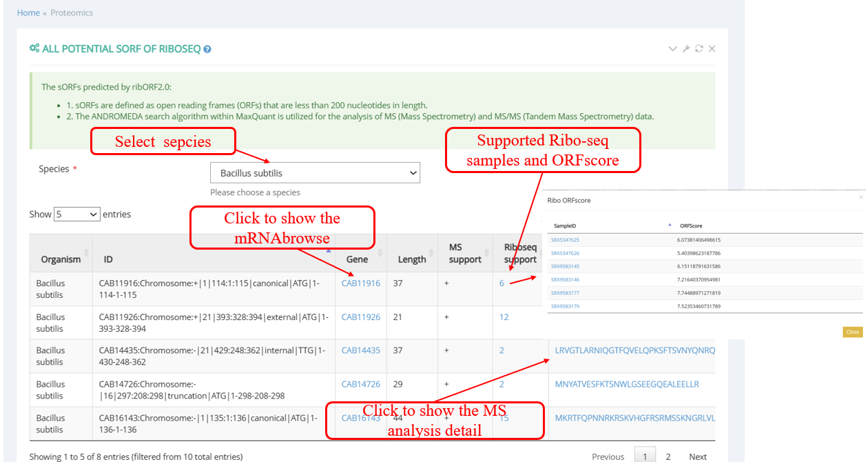Open the Species dropdown showing Bacillus subtilis
868x462 pixels.
click(315, 173)
